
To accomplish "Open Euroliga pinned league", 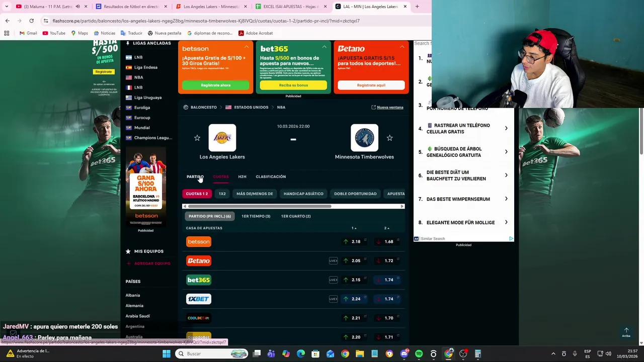I will point(142,108).
